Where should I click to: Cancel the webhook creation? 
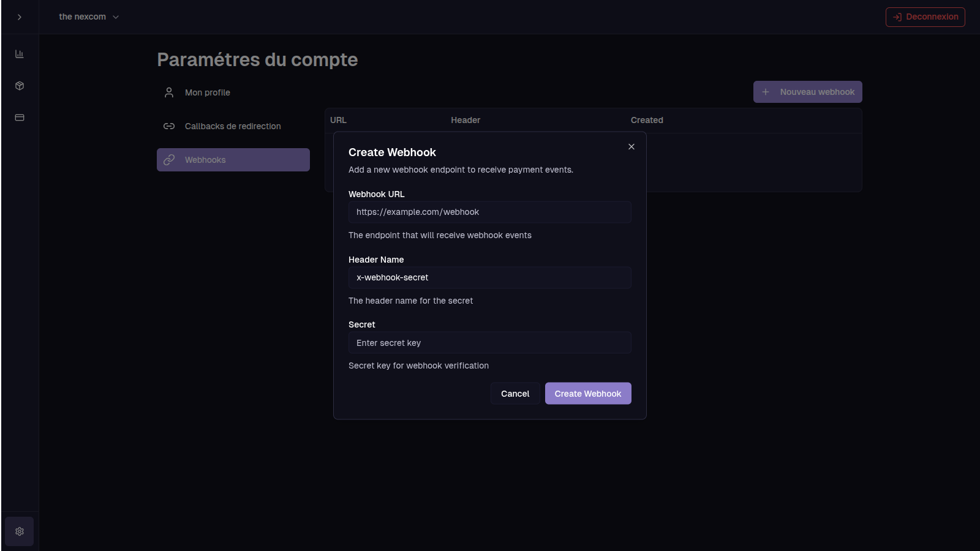(x=514, y=394)
